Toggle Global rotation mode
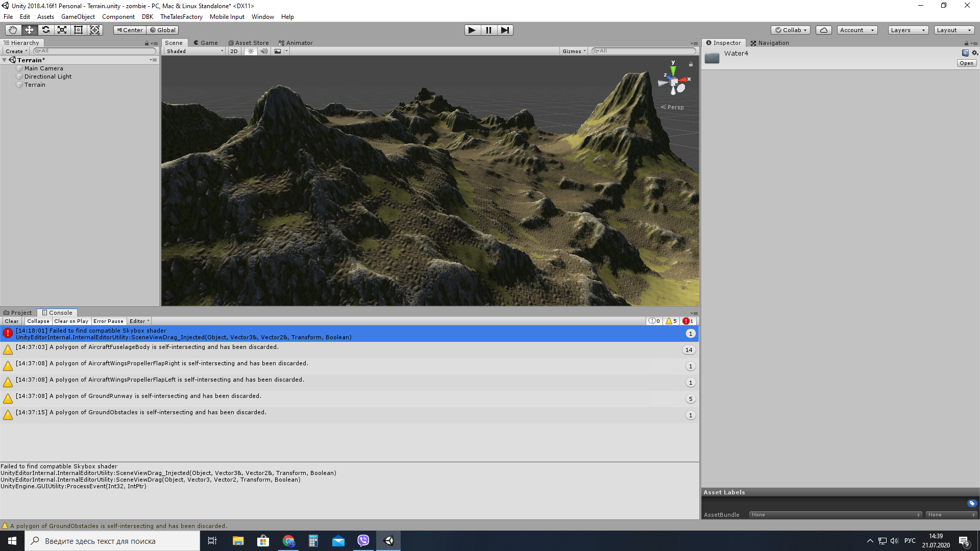The height and width of the screenshot is (551, 980). tap(163, 30)
